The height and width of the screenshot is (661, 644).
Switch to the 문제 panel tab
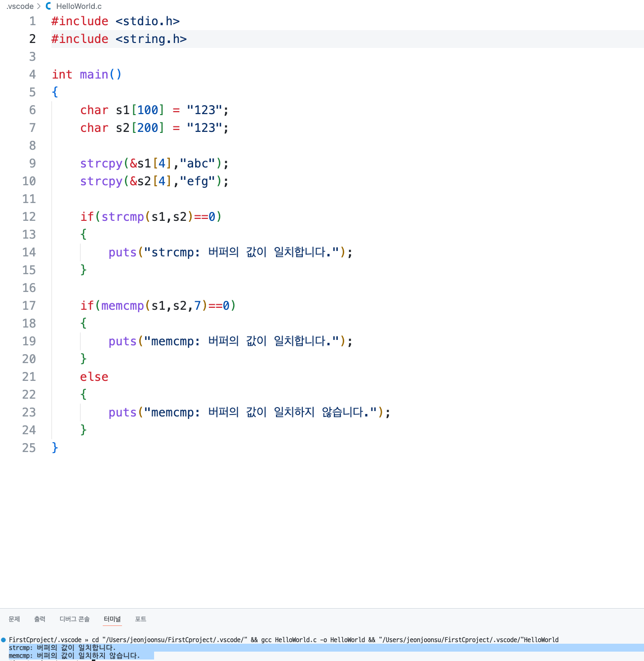14,619
